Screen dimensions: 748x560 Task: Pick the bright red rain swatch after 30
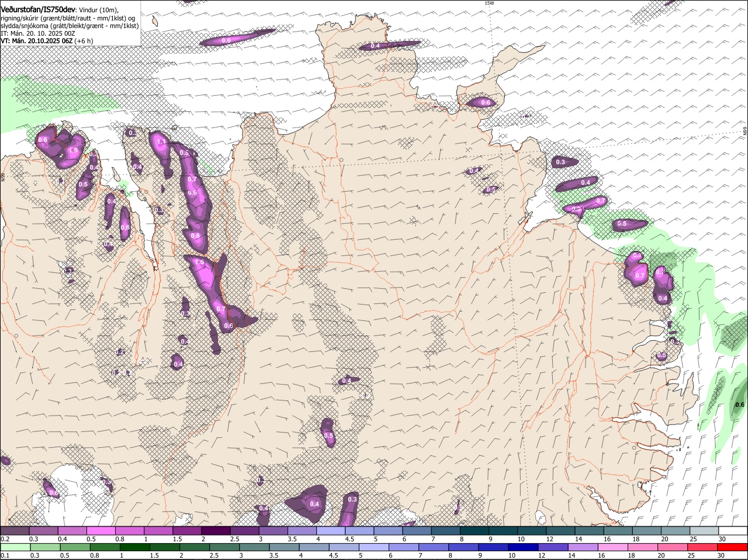tap(732, 547)
